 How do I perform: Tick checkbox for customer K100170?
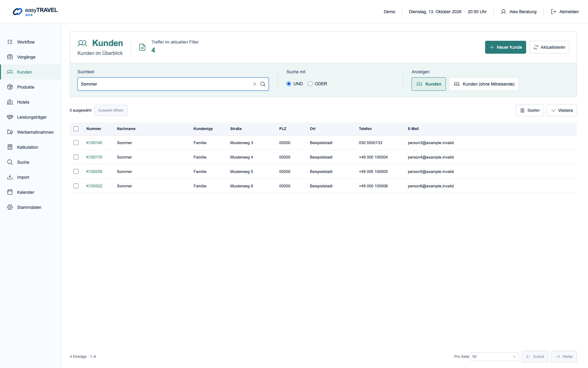point(76,157)
